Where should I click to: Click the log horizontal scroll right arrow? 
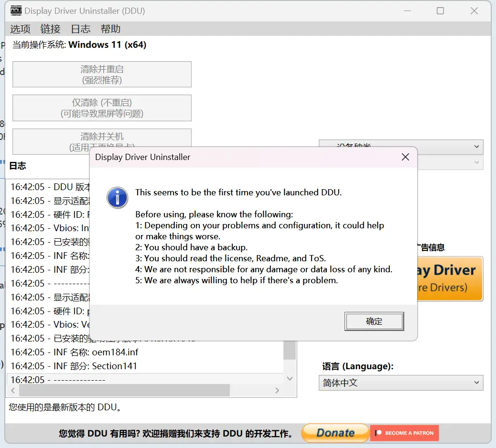pos(277,391)
